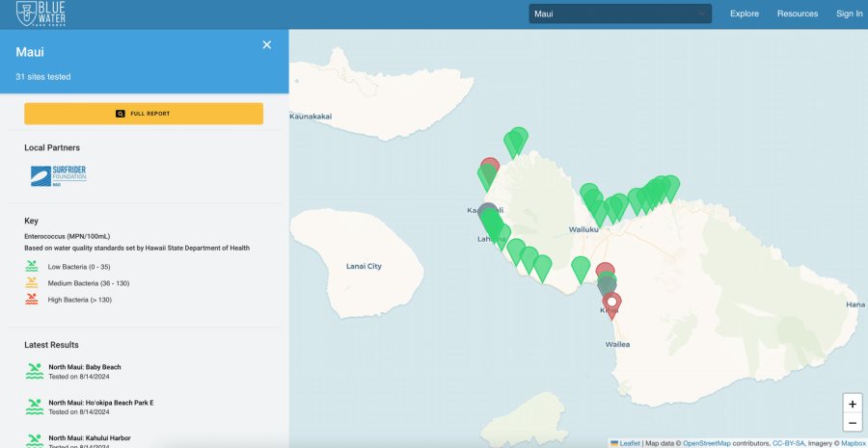Click the green Low Bacteria key icon
868x448 pixels.
point(32,266)
